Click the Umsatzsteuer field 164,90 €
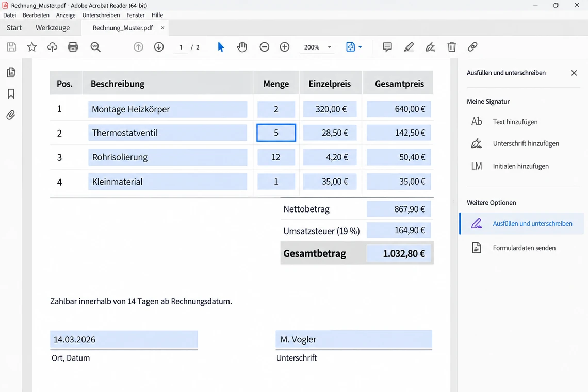588x392 pixels. click(x=399, y=231)
